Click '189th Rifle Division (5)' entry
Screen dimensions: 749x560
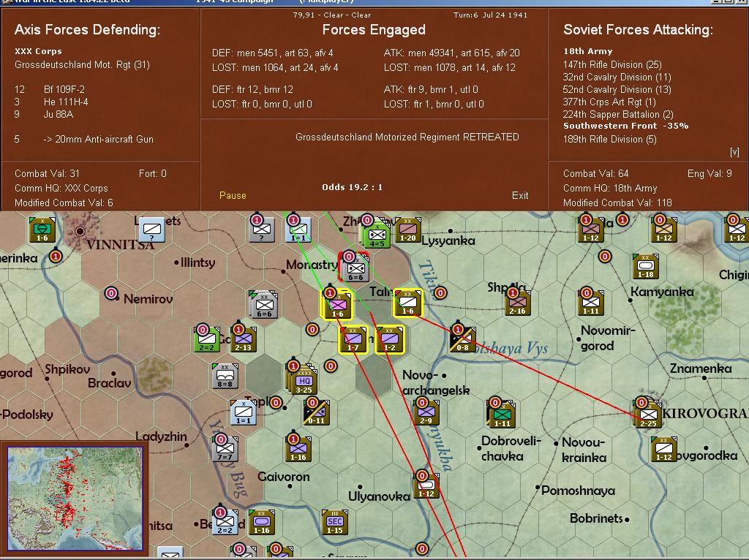click(x=610, y=140)
